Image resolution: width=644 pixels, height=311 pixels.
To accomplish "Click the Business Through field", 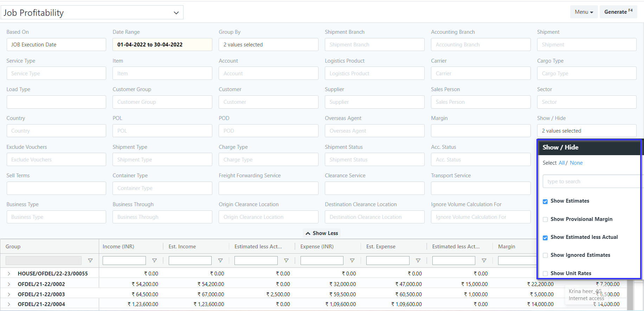I will click(162, 217).
